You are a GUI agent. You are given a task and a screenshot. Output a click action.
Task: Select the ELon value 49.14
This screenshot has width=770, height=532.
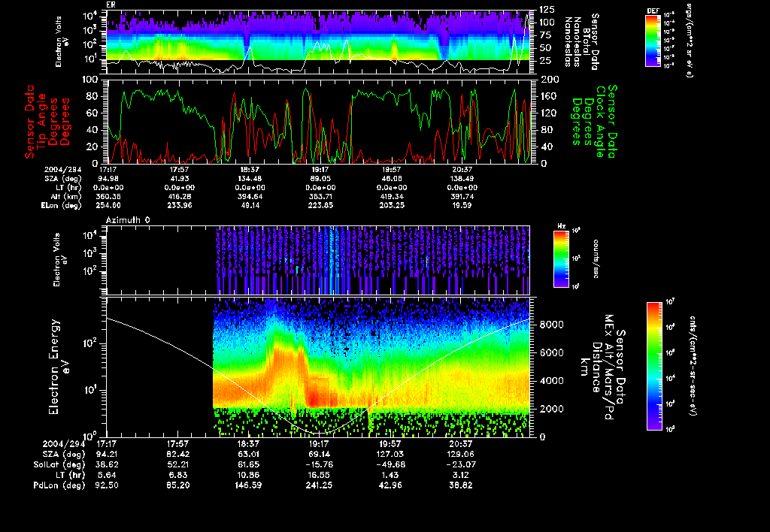(250, 205)
